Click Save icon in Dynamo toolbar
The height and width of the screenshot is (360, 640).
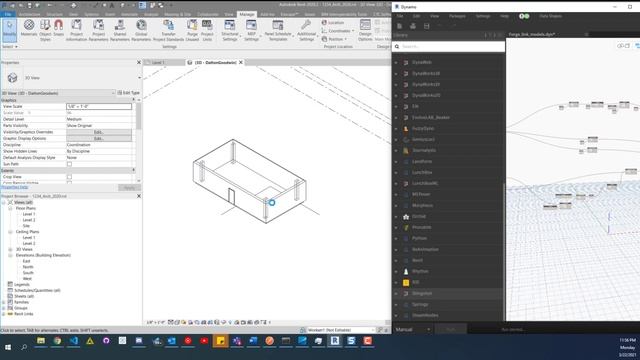[427, 26]
